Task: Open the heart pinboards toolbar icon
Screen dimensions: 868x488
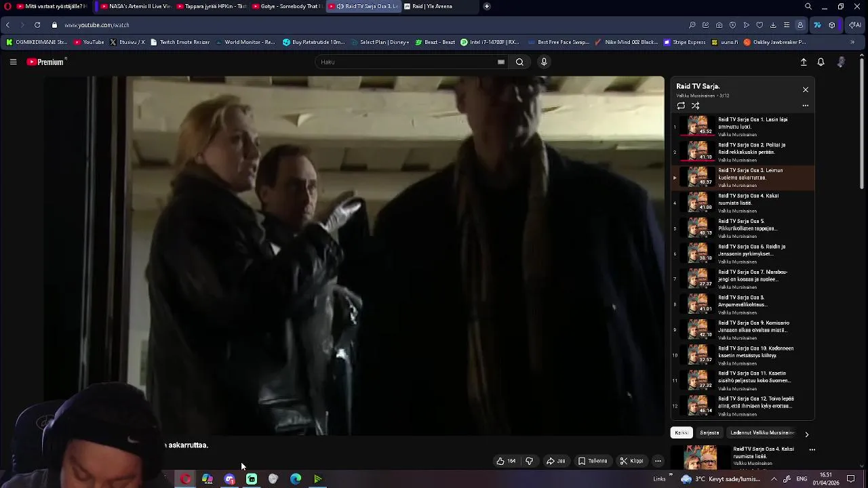Action: [x=759, y=25]
